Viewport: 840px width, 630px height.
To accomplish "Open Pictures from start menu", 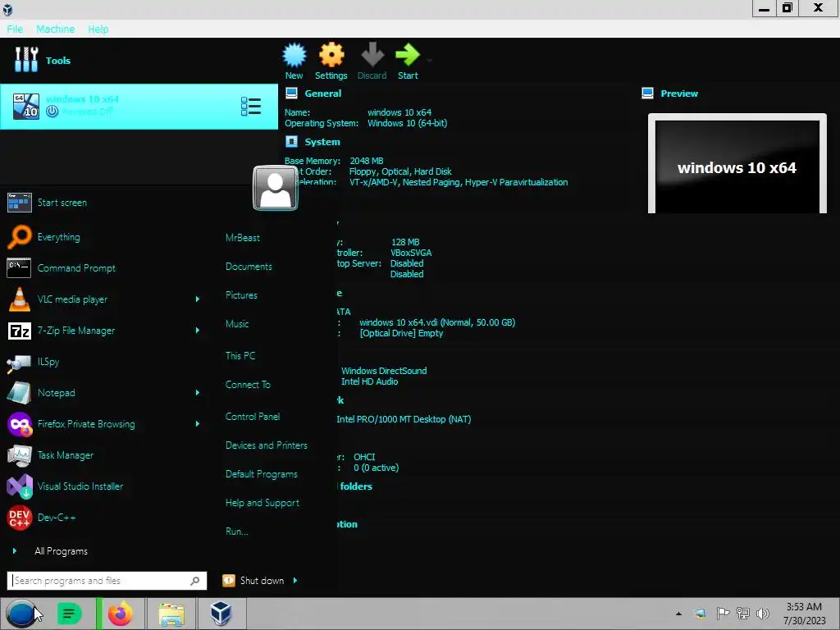I will click(241, 295).
